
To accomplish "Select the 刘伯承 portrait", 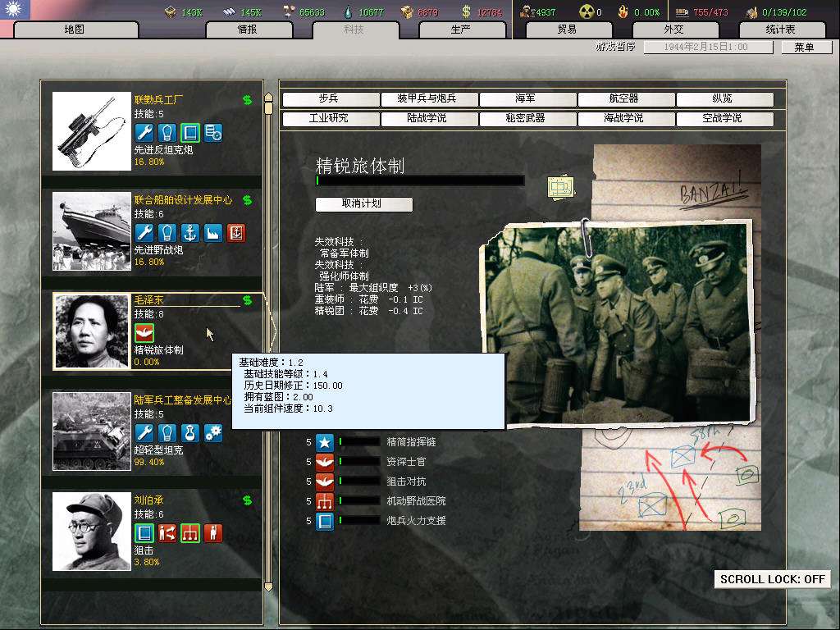I will (x=92, y=532).
